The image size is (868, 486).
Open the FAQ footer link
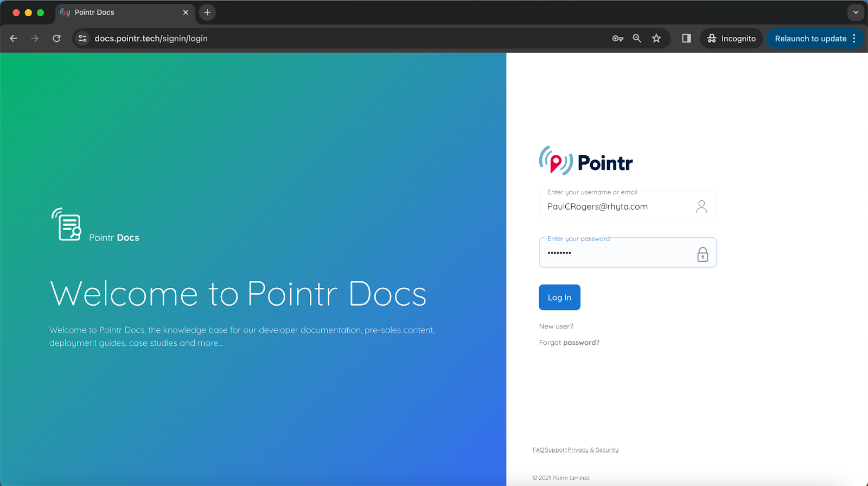538,450
